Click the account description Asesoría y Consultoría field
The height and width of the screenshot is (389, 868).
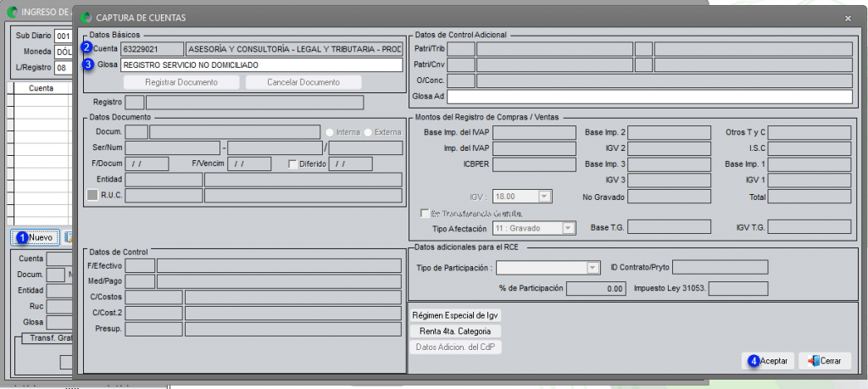[294, 48]
